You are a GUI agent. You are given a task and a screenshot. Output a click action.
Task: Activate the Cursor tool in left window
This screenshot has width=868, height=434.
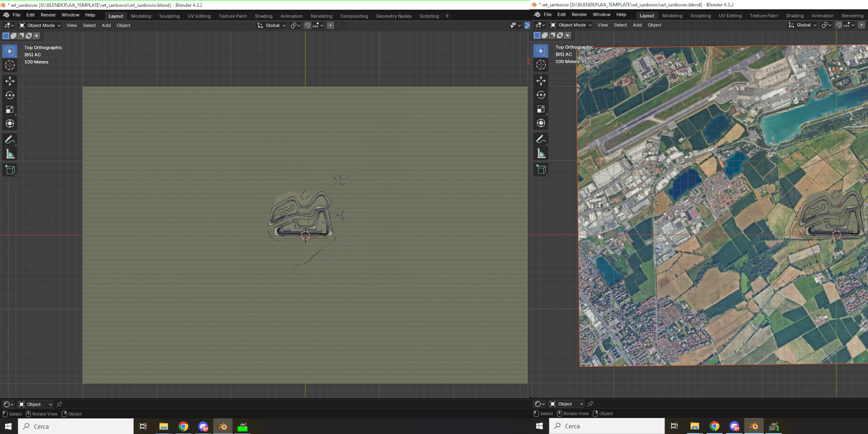pos(10,65)
